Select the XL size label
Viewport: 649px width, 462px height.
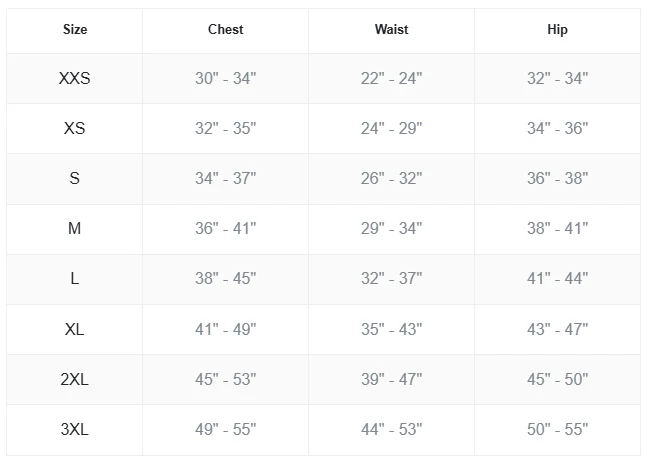[75, 330]
